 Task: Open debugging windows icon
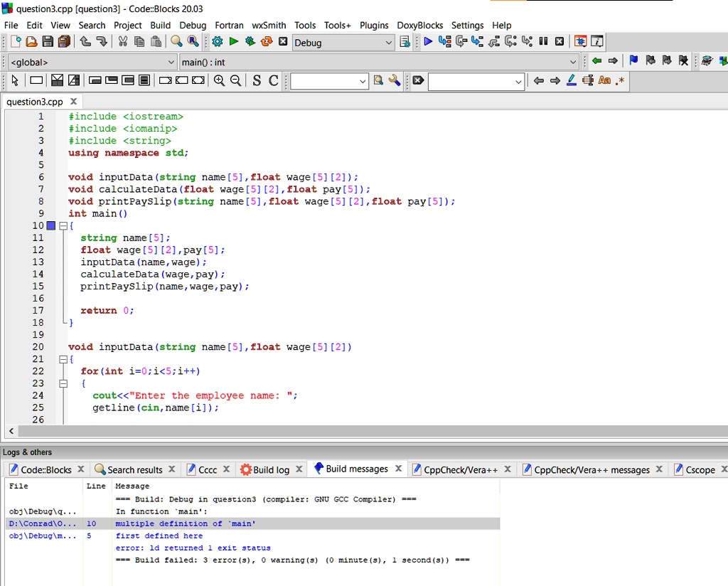click(580, 41)
